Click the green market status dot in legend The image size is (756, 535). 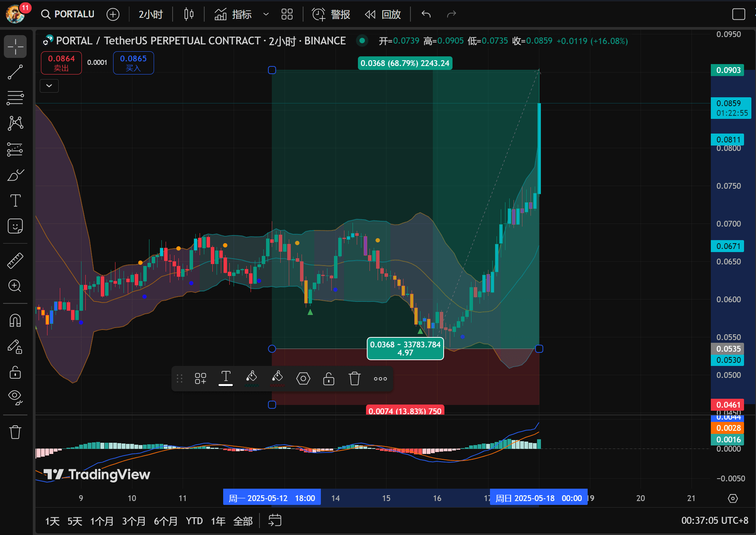362,41
